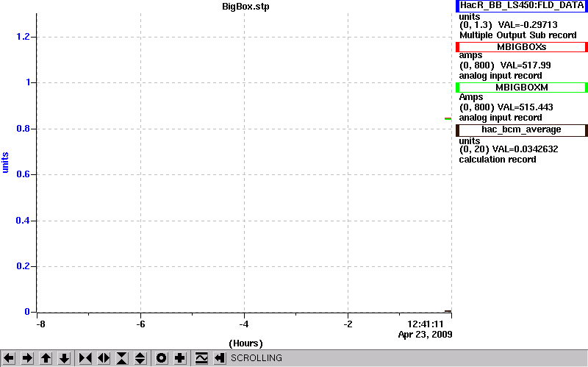Click the calculation record description text
This screenshot has width=588, height=367.
[498, 160]
